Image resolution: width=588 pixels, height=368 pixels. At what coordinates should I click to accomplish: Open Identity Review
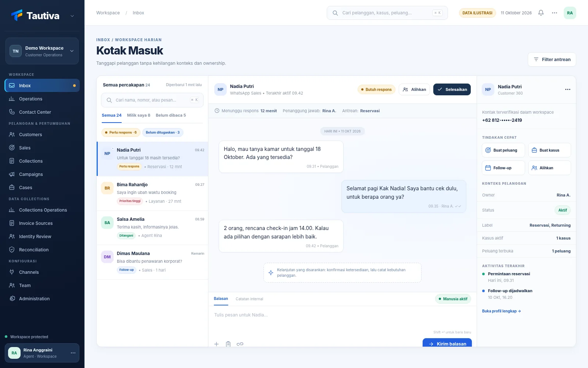(42, 236)
